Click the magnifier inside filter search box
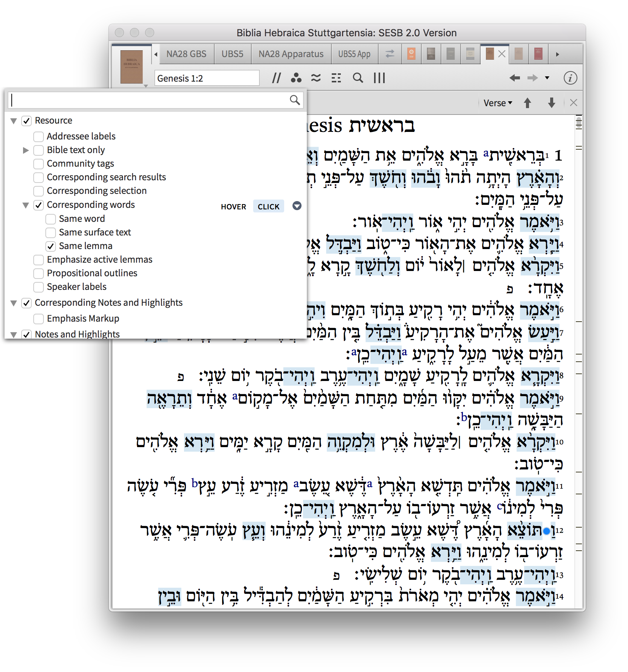The image size is (628, 672). (295, 100)
